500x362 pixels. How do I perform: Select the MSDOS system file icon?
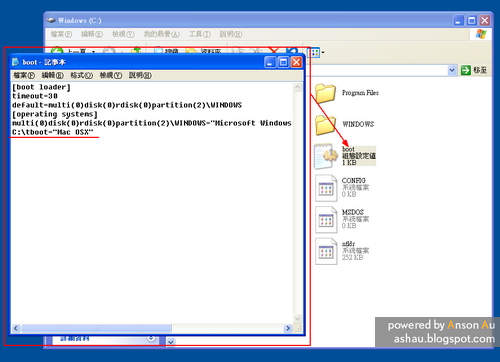[x=326, y=220]
